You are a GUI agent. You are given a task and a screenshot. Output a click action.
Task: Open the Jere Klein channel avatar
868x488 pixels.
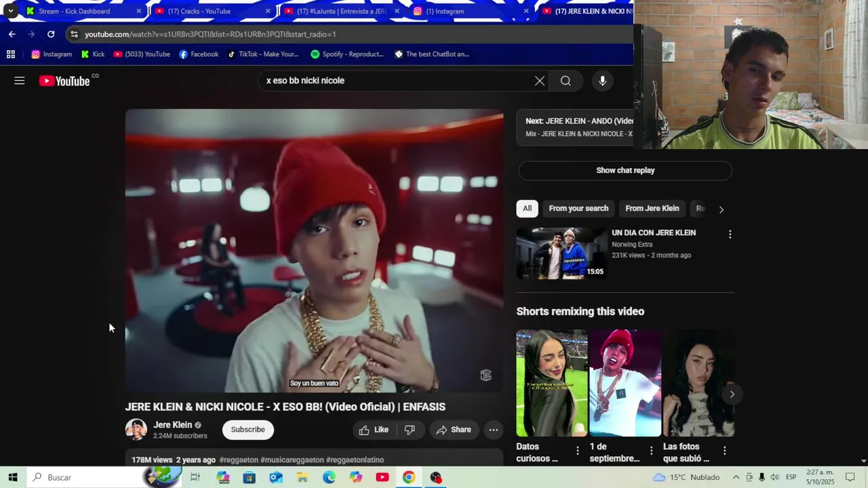[136, 430]
